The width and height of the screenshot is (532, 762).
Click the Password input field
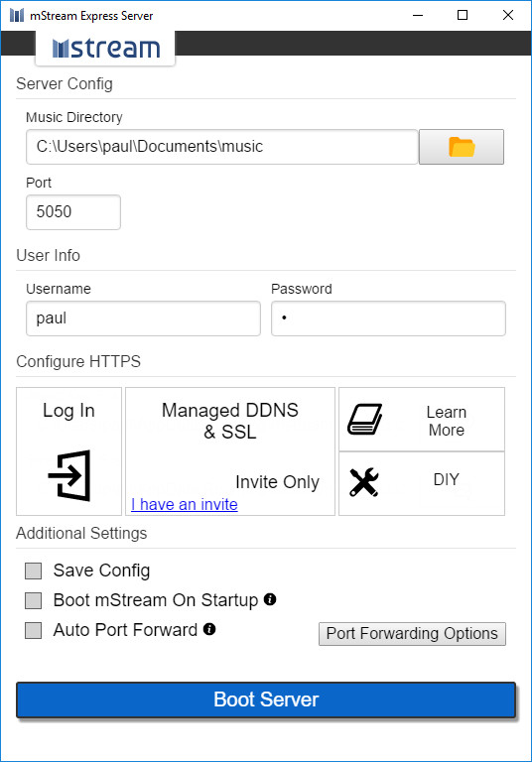[x=388, y=318]
